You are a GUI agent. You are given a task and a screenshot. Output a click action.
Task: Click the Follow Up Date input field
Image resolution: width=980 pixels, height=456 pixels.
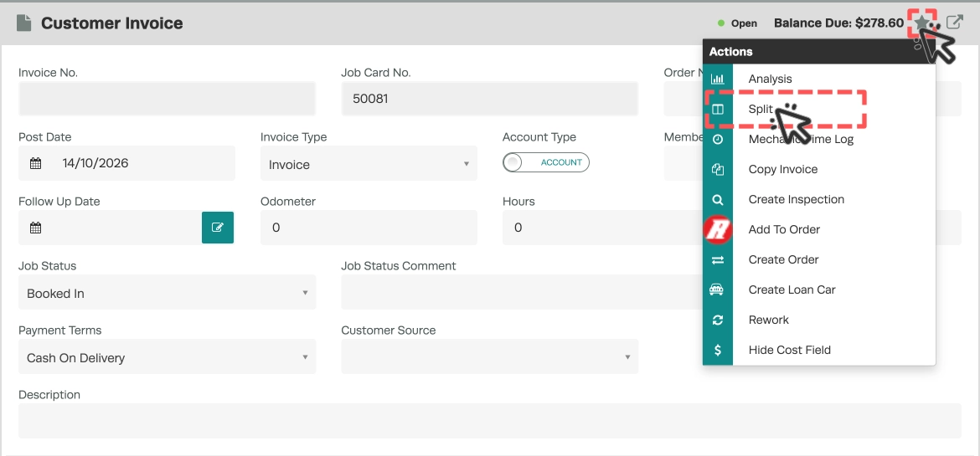pyautogui.click(x=110, y=228)
